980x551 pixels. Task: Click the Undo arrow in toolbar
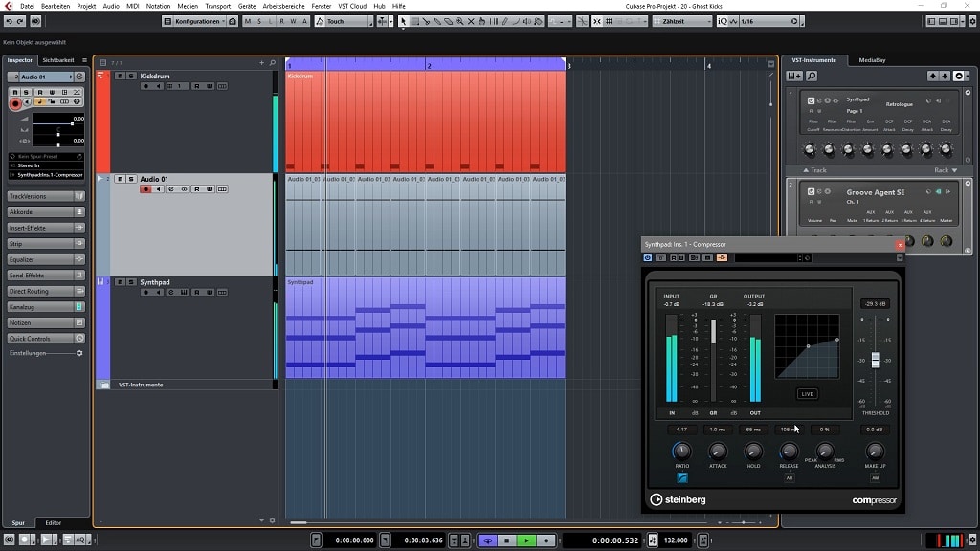click(x=9, y=21)
